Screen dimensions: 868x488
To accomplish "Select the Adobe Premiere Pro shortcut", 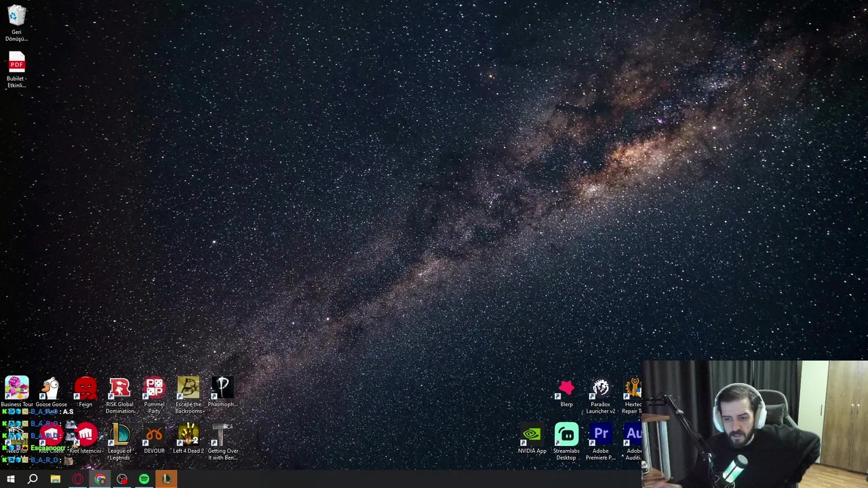I will pos(600,442).
